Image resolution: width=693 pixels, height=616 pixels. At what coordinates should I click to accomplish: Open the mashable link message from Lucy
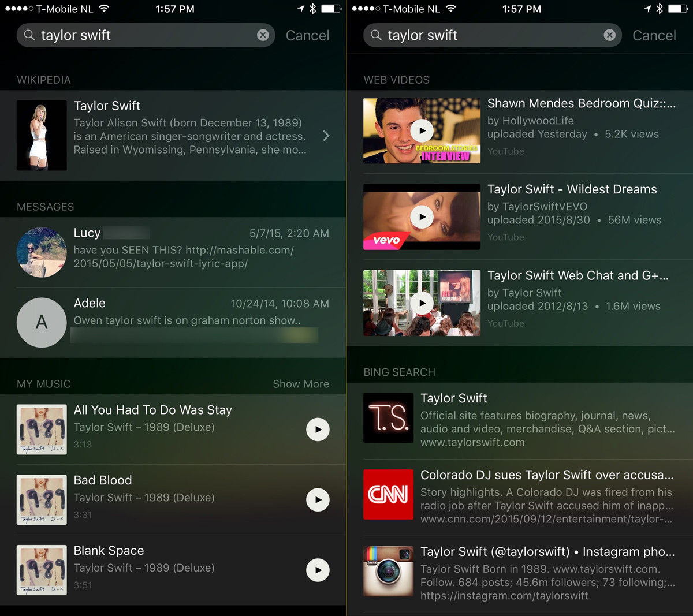tap(173, 252)
